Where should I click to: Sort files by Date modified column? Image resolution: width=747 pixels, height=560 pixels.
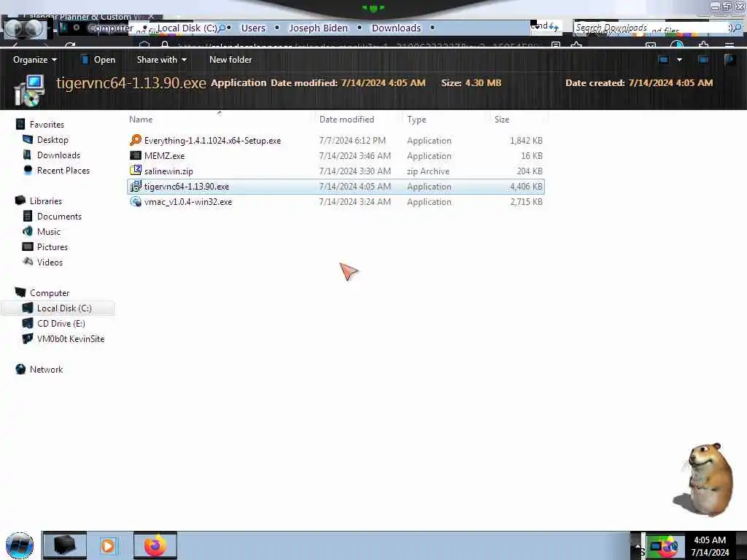[347, 120]
